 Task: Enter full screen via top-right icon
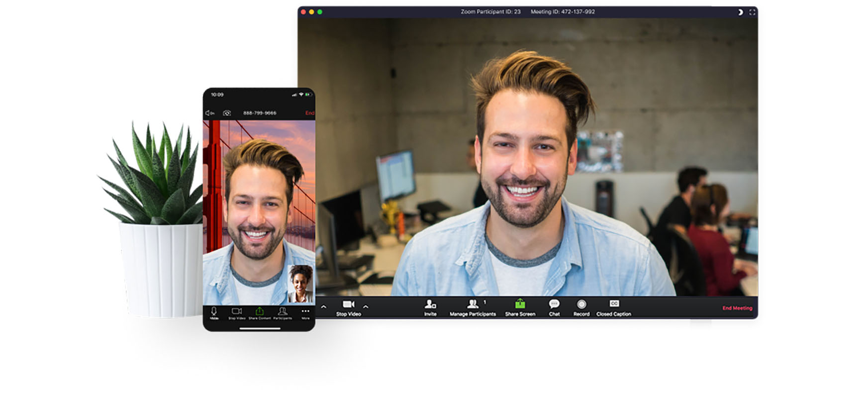pyautogui.click(x=752, y=12)
